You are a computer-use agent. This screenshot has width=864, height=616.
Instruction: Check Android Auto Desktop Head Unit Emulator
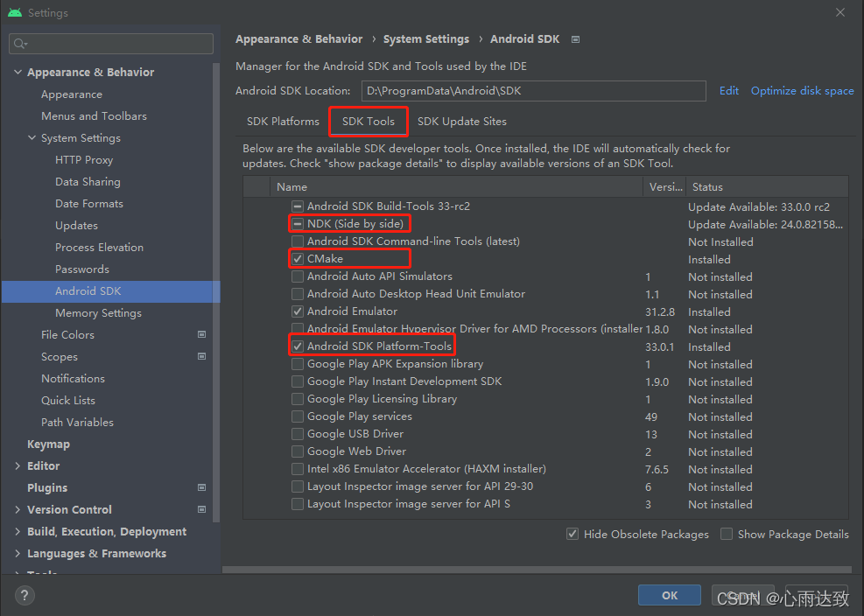tap(298, 294)
